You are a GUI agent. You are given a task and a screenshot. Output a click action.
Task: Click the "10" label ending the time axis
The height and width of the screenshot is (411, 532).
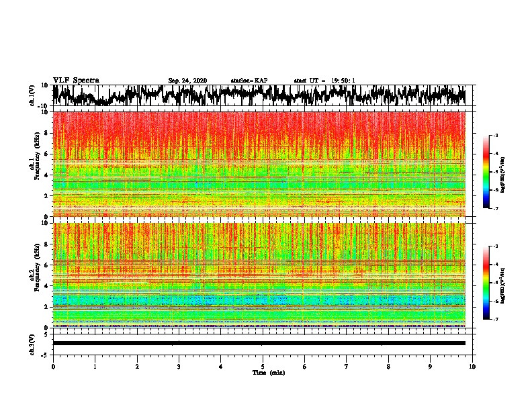472,367
